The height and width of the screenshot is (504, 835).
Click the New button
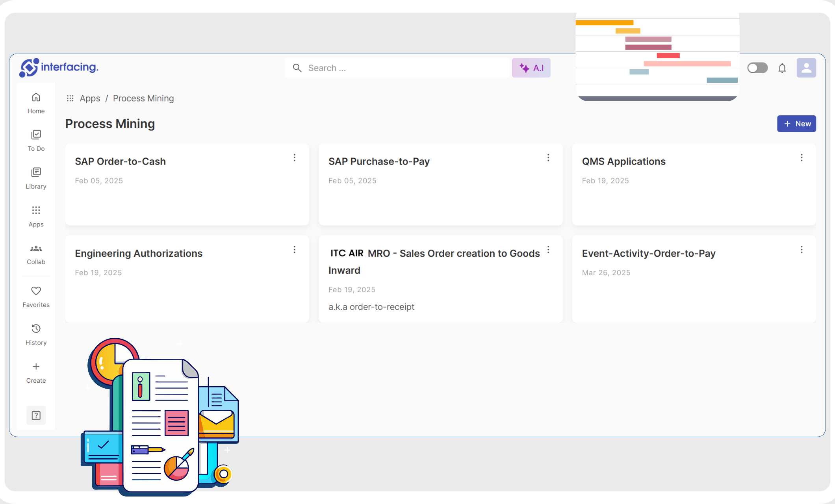pos(796,124)
